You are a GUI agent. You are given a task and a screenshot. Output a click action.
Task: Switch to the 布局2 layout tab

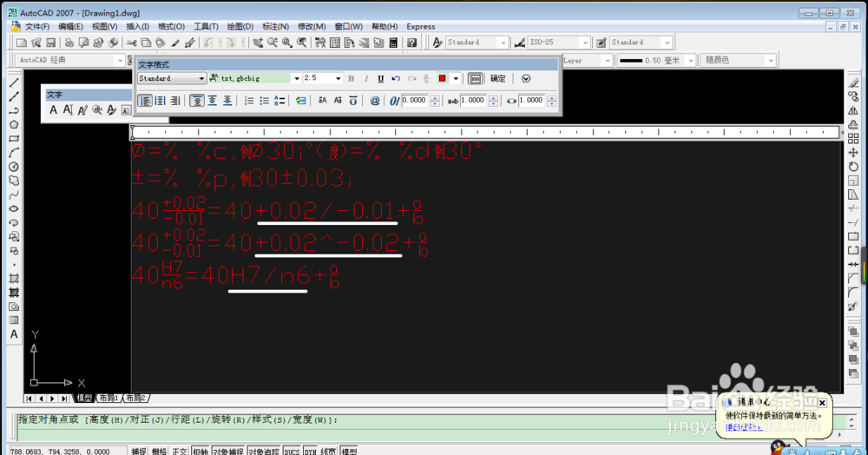[135, 398]
